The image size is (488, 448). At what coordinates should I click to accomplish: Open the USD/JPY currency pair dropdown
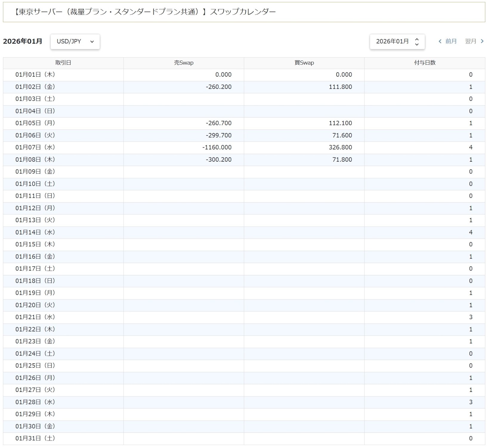click(75, 41)
